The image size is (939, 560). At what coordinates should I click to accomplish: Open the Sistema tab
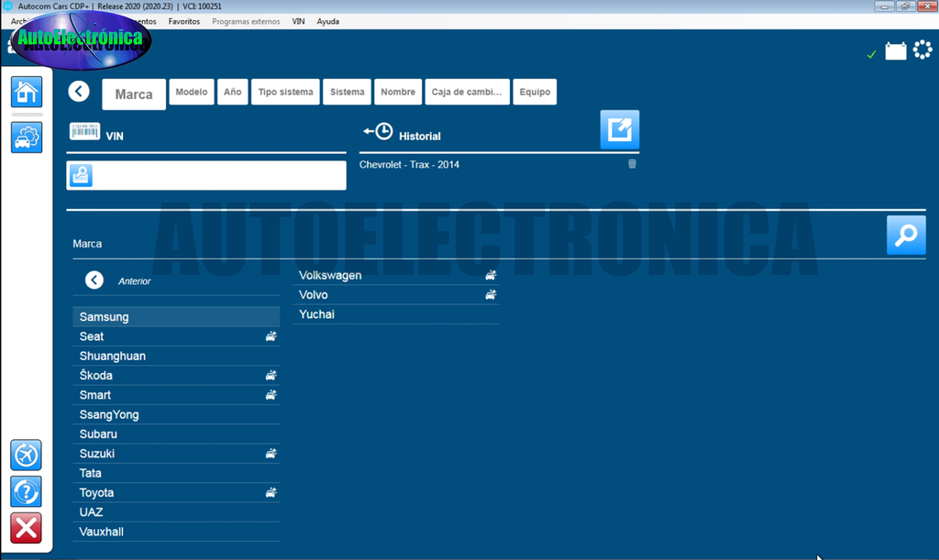click(x=348, y=93)
